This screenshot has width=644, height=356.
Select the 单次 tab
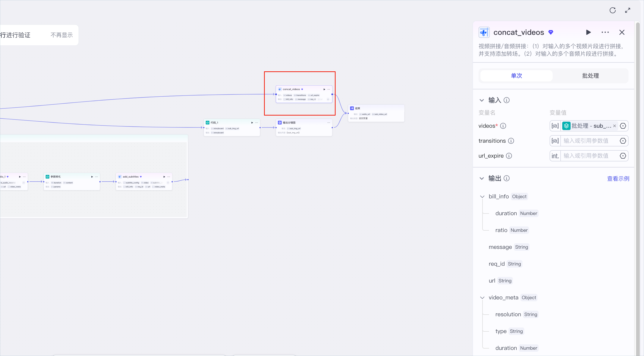click(516, 76)
